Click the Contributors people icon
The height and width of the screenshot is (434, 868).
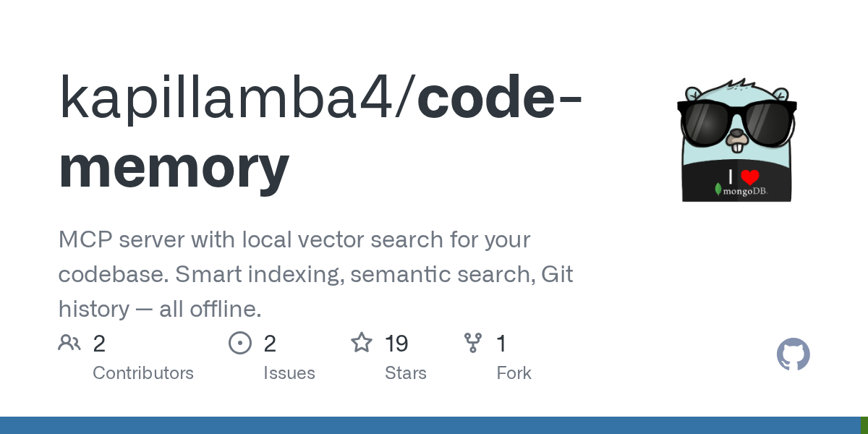click(69, 343)
